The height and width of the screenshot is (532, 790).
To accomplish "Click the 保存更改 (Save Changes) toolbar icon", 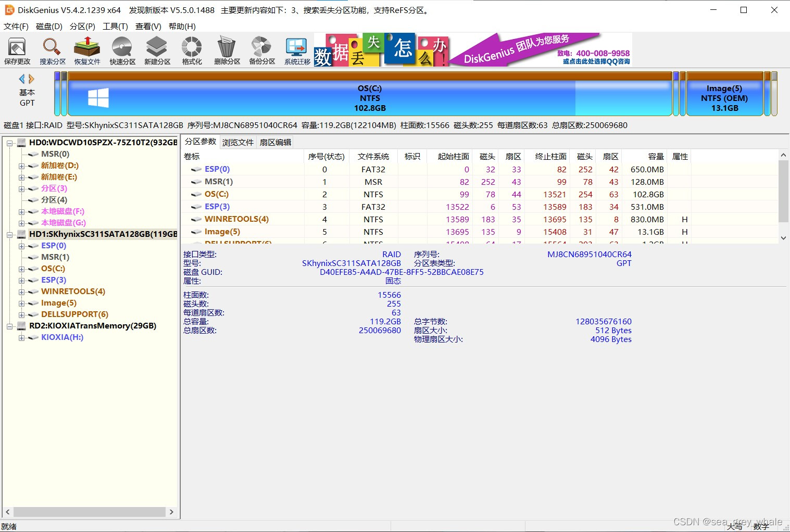I will click(x=17, y=51).
